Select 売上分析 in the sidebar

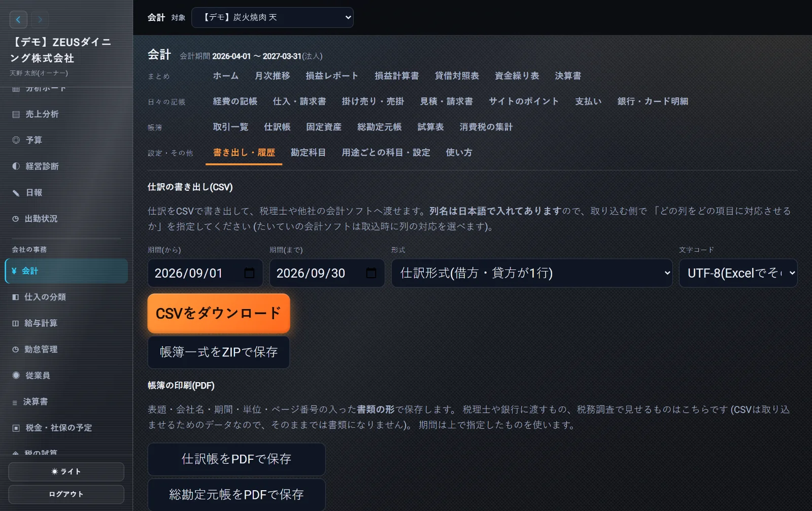tap(66, 115)
